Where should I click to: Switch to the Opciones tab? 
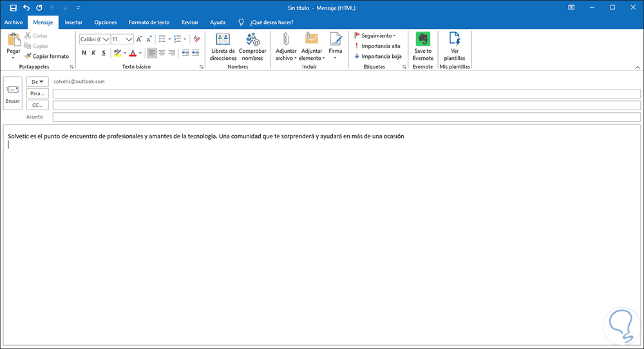[x=105, y=22]
